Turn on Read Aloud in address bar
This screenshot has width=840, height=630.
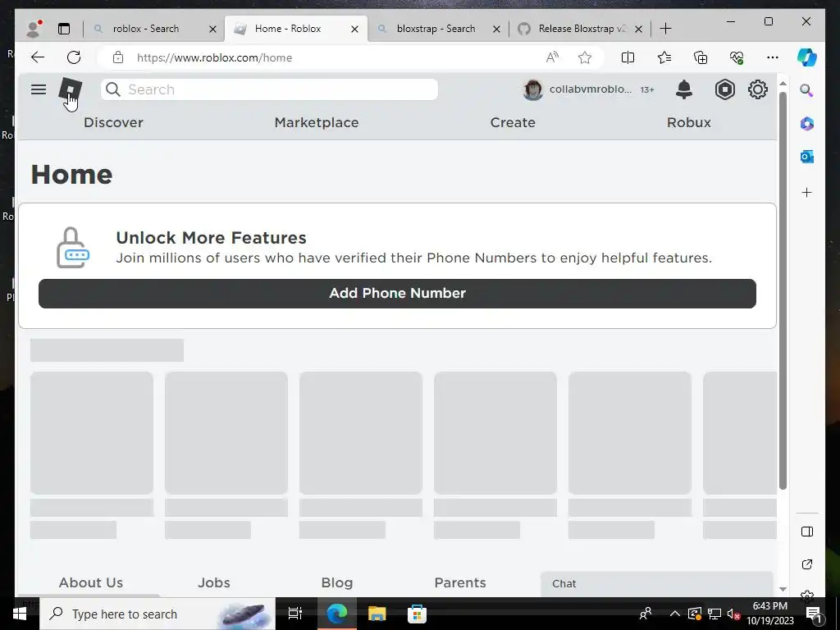(x=552, y=57)
